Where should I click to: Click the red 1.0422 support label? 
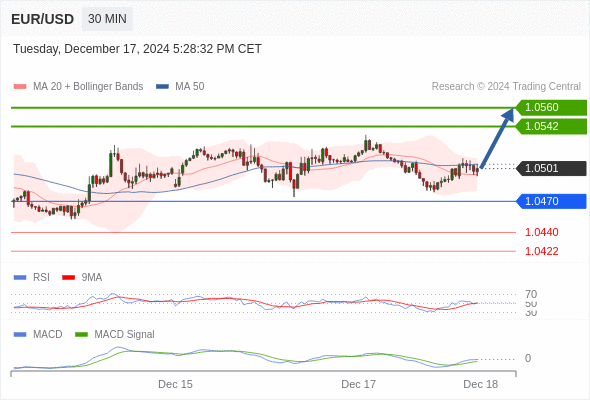point(541,251)
